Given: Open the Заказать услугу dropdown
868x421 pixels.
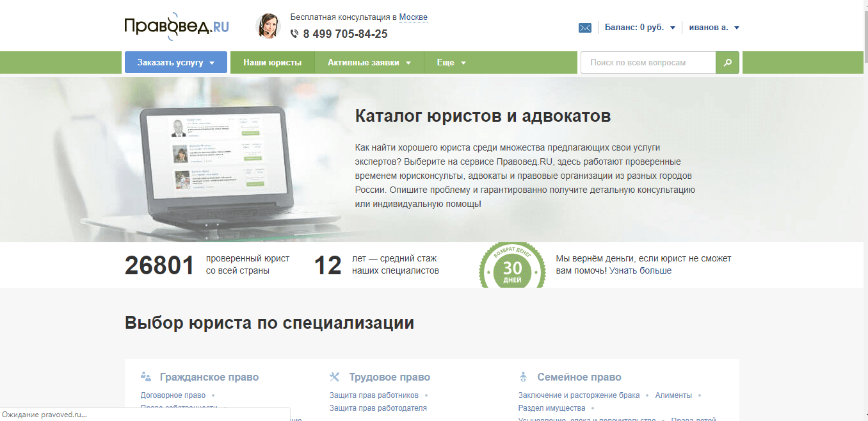Looking at the screenshot, I should pos(175,63).
